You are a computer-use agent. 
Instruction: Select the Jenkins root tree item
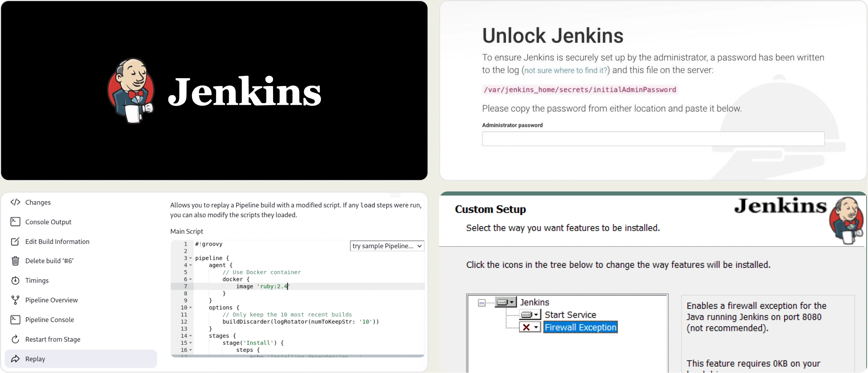pos(535,302)
